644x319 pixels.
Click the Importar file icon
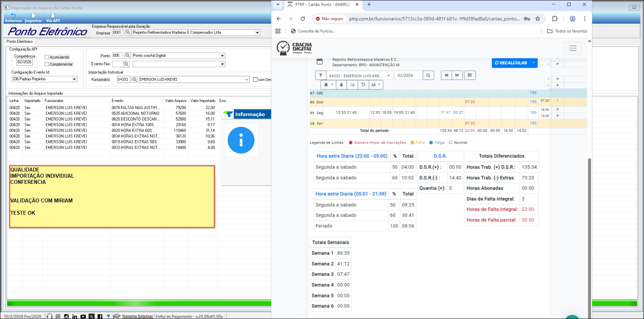[x=33, y=16]
